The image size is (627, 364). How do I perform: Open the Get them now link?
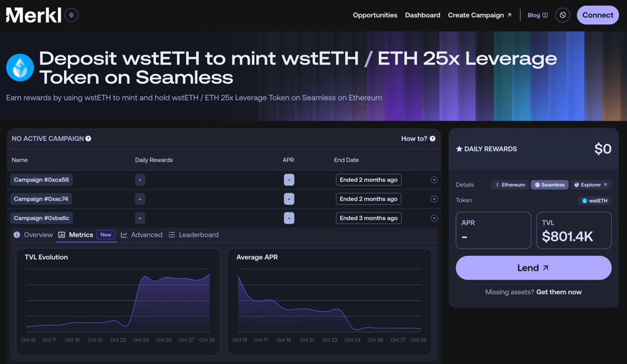tap(558, 292)
